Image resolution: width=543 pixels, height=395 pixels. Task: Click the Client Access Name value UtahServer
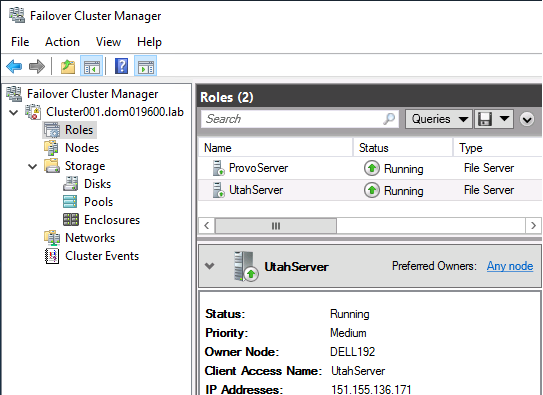coord(358,371)
